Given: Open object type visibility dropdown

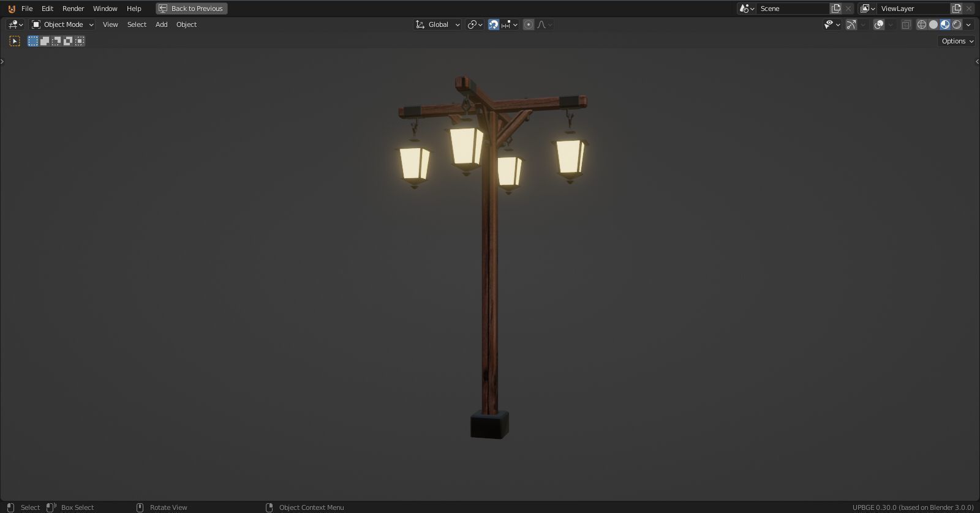Looking at the screenshot, I should 832,24.
